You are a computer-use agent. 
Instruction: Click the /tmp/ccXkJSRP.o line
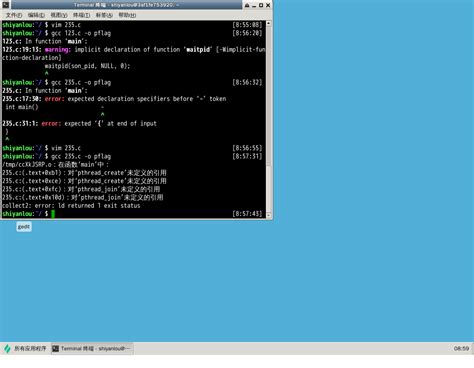point(55,165)
